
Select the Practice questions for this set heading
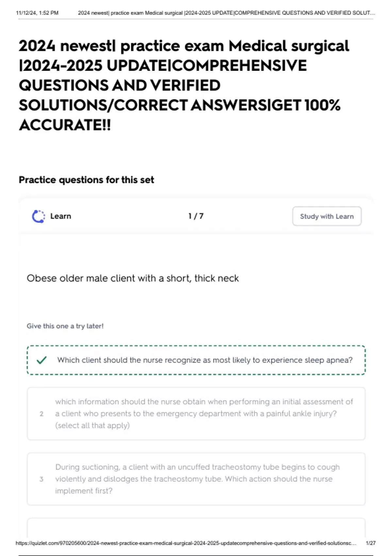click(87, 180)
